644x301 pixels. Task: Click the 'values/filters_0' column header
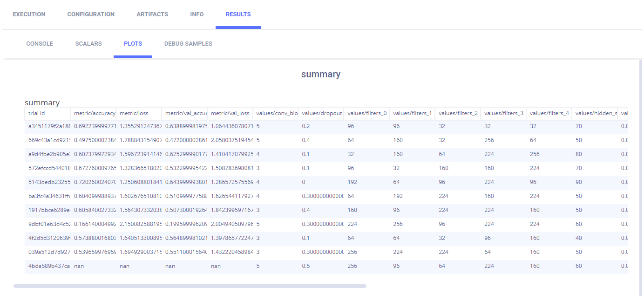coord(367,113)
